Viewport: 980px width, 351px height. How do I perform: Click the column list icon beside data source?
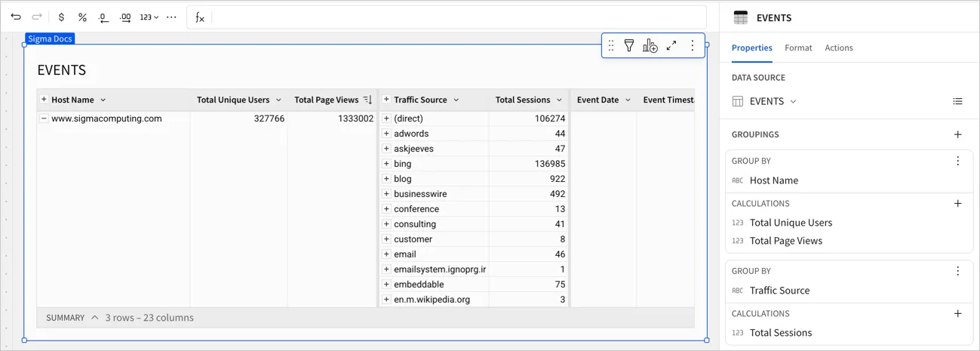coord(957,101)
